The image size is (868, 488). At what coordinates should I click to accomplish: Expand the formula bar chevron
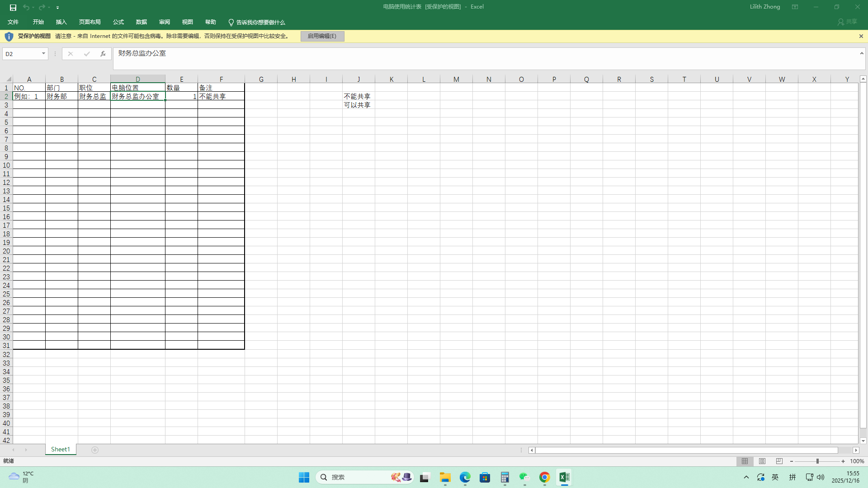pos(862,53)
